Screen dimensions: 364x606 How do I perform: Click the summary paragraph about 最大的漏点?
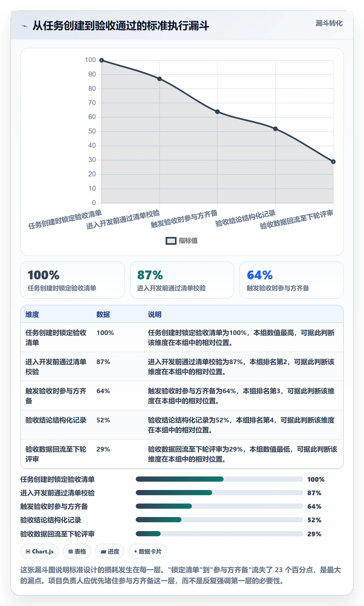tap(181, 575)
